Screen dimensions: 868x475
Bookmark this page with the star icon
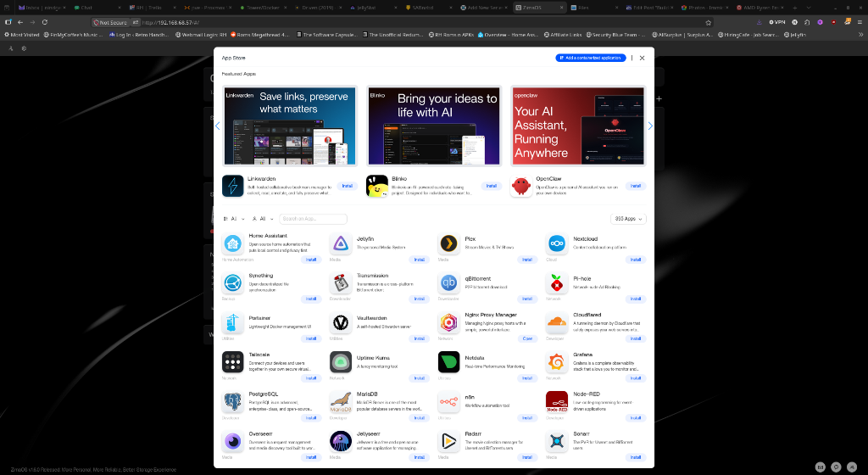[x=708, y=23]
